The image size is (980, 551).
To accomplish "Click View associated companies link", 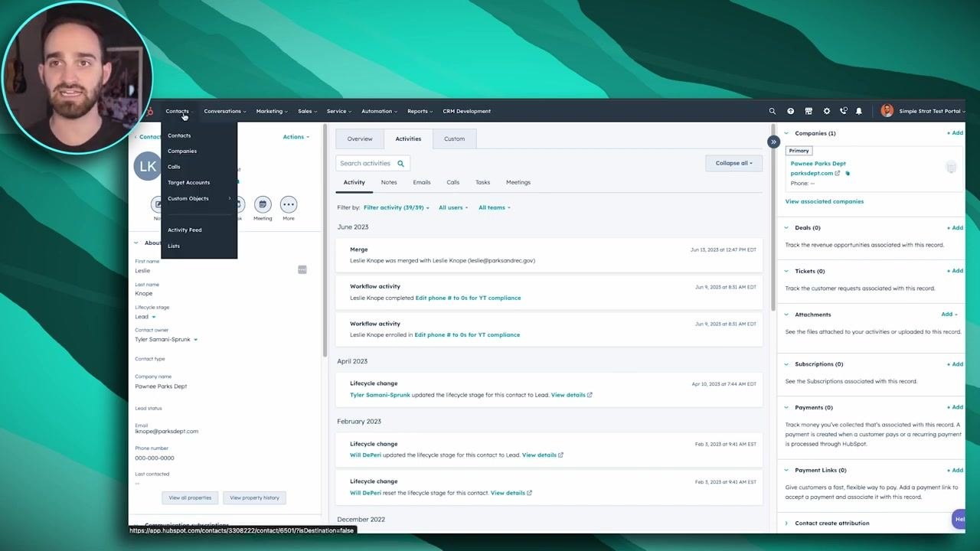I will [x=825, y=201].
